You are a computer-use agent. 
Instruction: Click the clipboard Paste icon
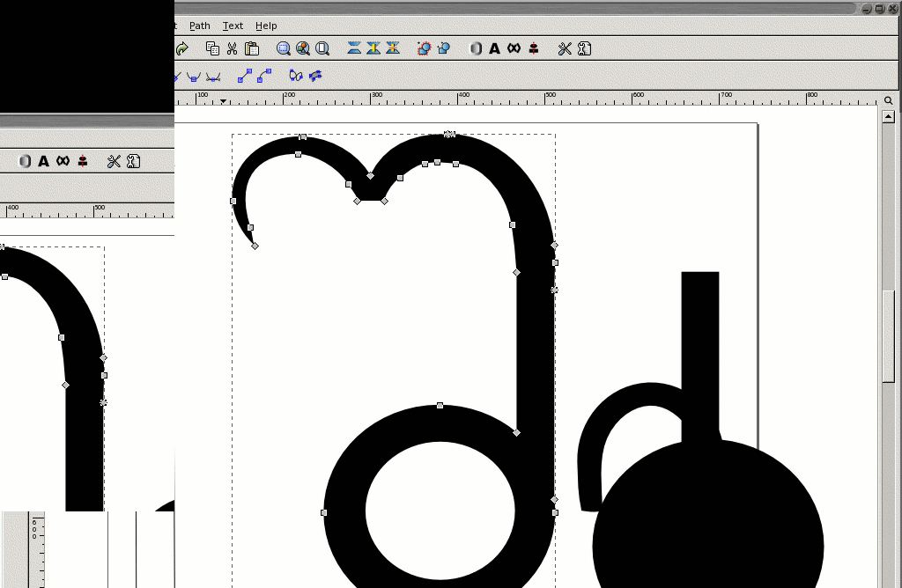click(x=251, y=49)
